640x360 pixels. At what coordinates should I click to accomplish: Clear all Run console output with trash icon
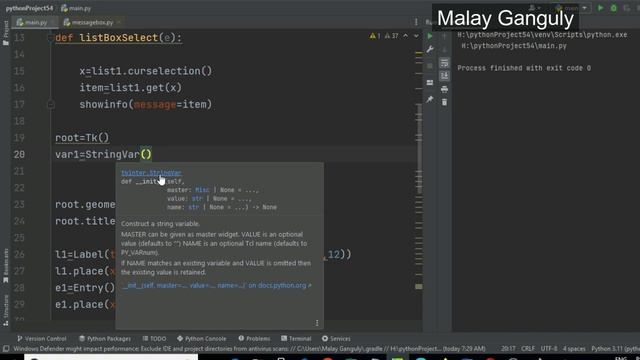point(444,102)
